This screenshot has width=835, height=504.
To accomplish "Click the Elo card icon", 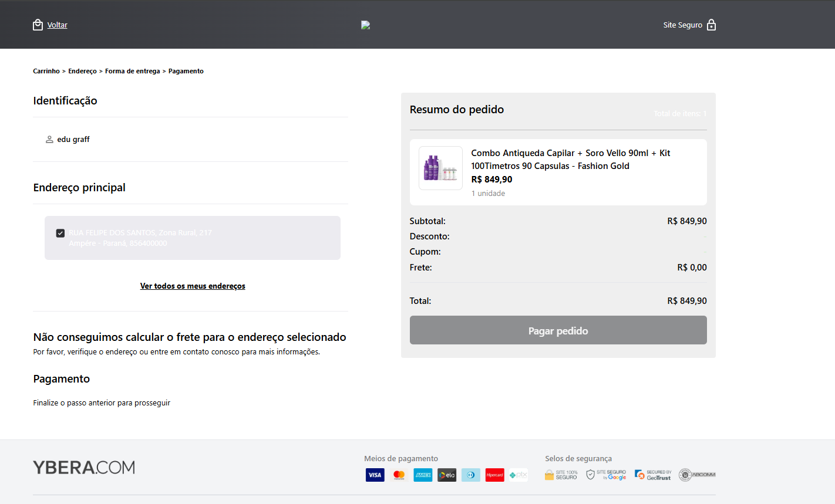I will pyautogui.click(x=447, y=475).
